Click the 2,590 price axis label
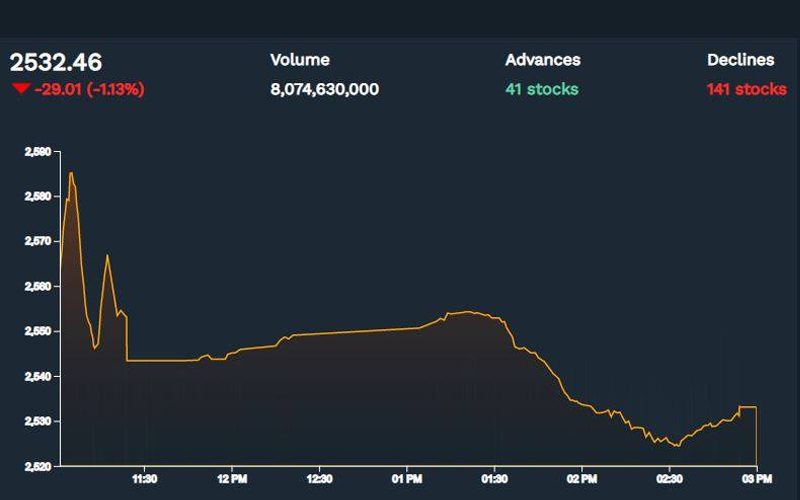The height and width of the screenshot is (500, 800). (x=38, y=152)
